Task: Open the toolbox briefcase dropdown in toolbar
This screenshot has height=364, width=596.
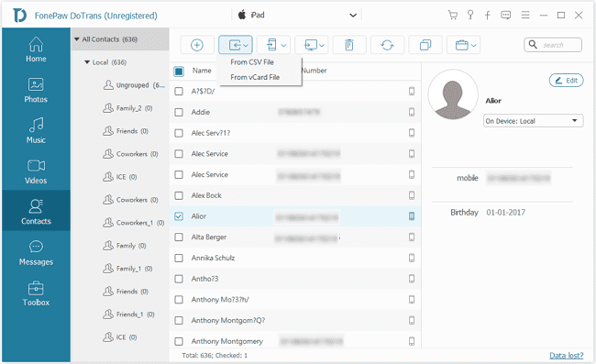Action: [464, 45]
